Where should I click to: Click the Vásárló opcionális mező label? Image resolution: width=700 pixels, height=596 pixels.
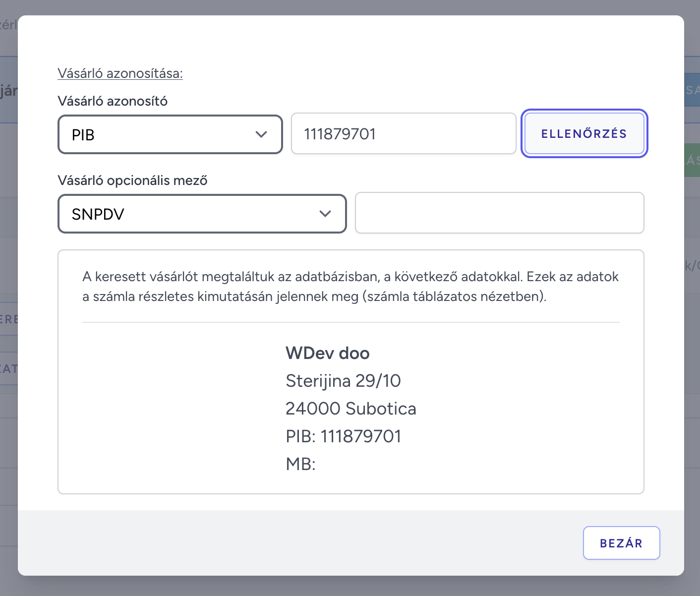(132, 180)
